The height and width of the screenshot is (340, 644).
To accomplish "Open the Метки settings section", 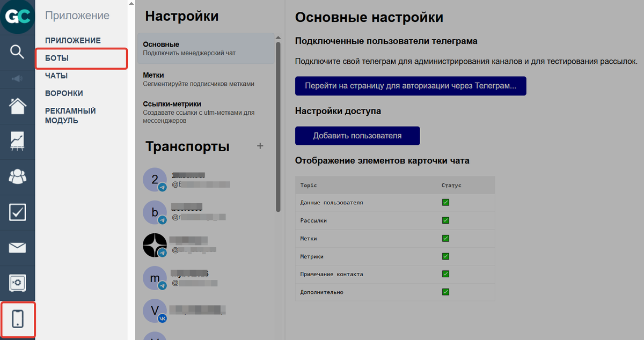I will click(x=154, y=75).
